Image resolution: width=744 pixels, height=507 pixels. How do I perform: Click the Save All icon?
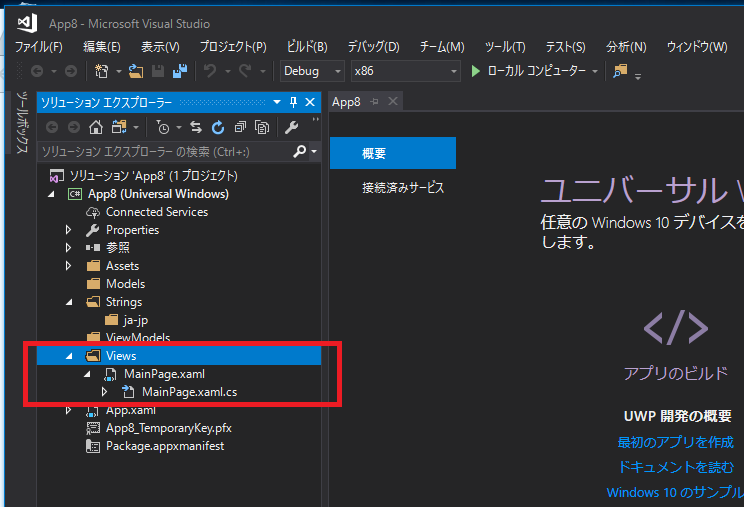click(180, 71)
